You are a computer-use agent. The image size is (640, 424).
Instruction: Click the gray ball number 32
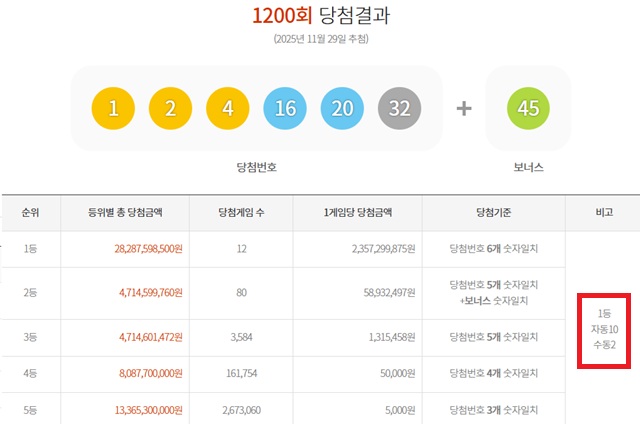pyautogui.click(x=400, y=108)
